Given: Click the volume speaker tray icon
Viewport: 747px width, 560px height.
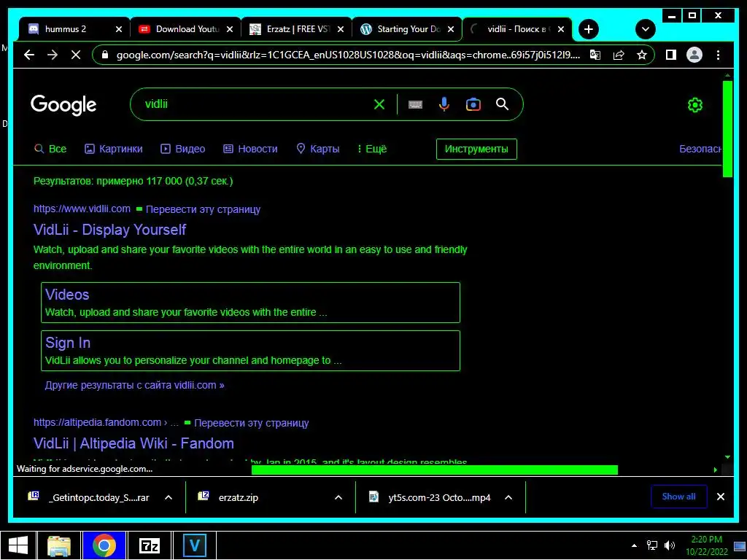Looking at the screenshot, I should click(670, 545).
